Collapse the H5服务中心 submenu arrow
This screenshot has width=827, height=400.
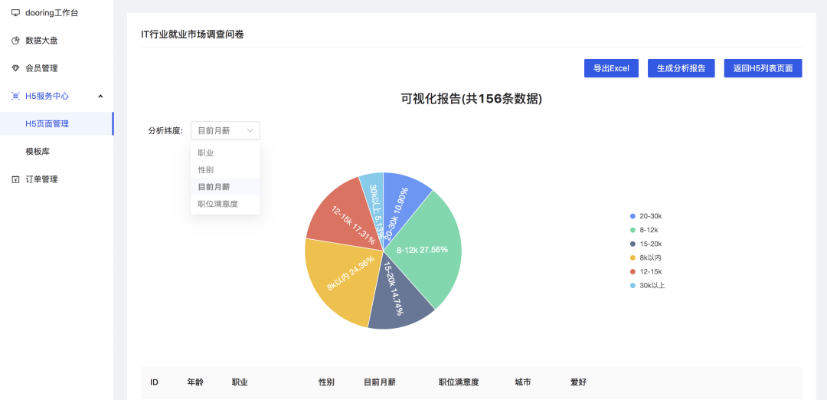point(100,96)
